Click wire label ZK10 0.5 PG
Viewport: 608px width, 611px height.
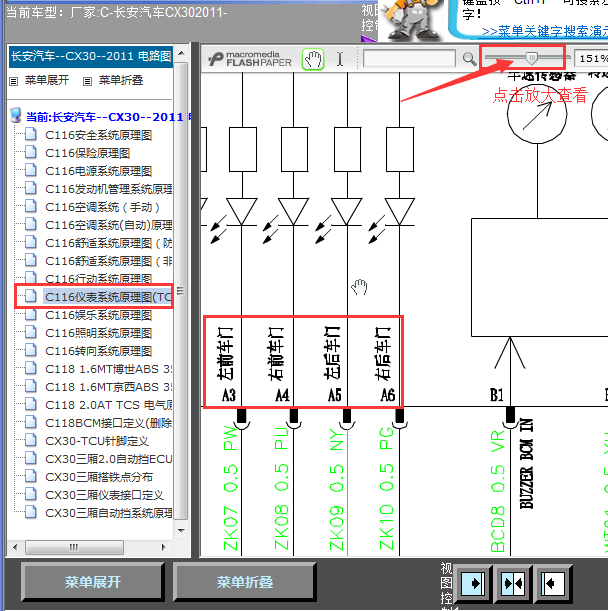[x=386, y=488]
